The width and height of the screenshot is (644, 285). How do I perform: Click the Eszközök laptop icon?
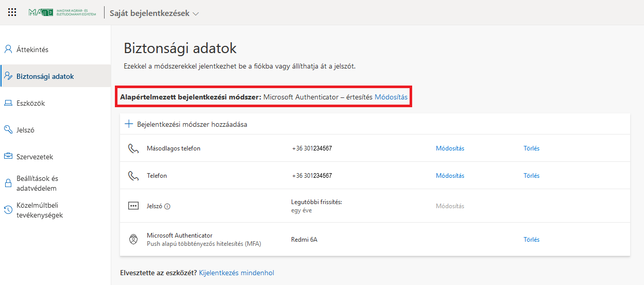pyautogui.click(x=8, y=103)
